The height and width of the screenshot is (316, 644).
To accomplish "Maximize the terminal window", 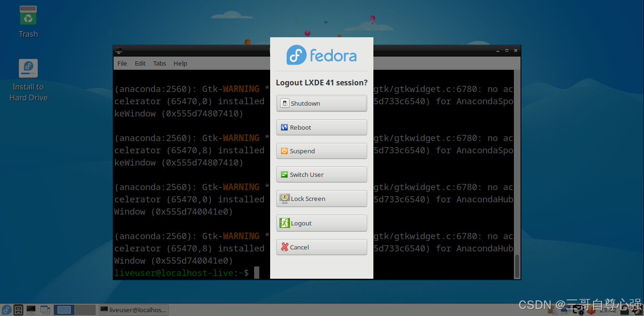I will click(x=507, y=50).
